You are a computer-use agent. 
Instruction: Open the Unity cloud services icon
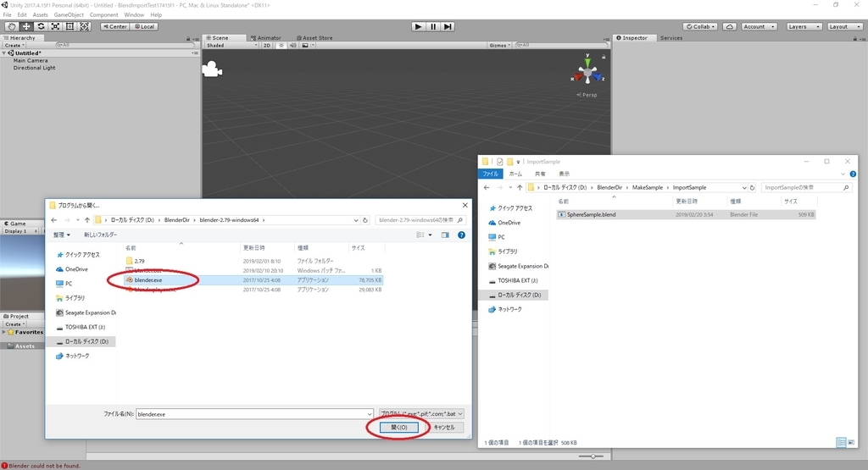coord(730,26)
